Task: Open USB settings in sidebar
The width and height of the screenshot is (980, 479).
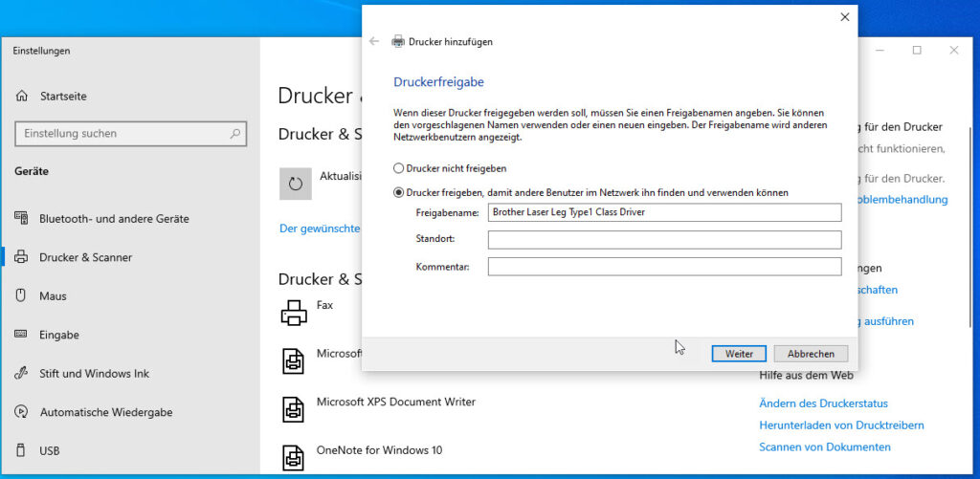Action: [50, 450]
